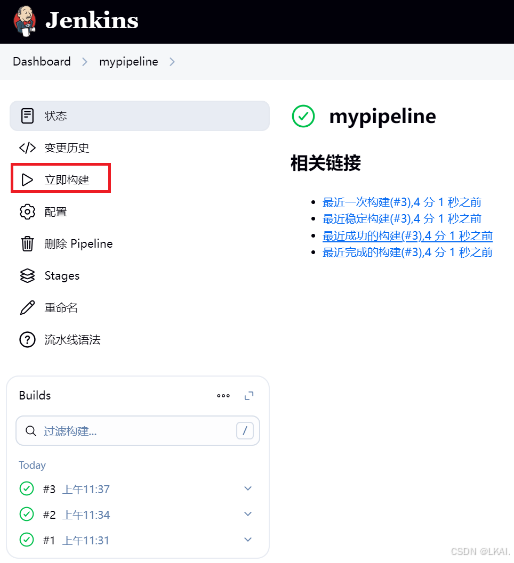Click the 流水线语法 question mark icon
Viewport: 514px width, 563px height.
(27, 340)
